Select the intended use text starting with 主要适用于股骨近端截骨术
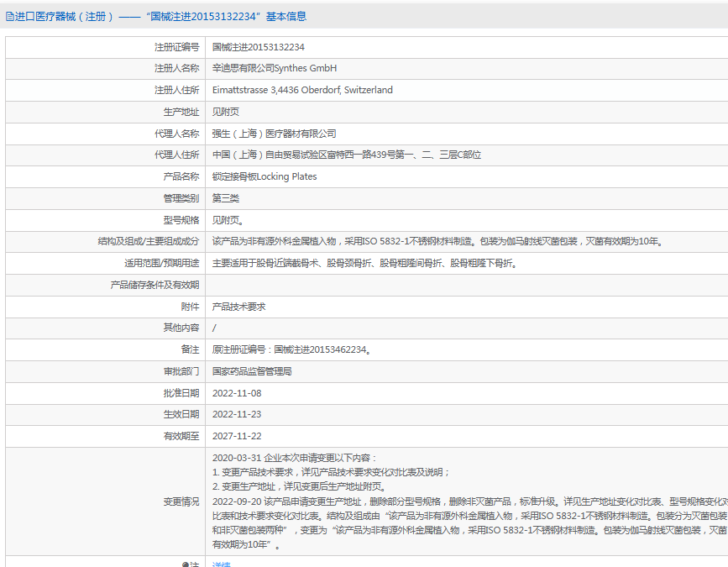This screenshot has height=567, width=728. pos(365,263)
